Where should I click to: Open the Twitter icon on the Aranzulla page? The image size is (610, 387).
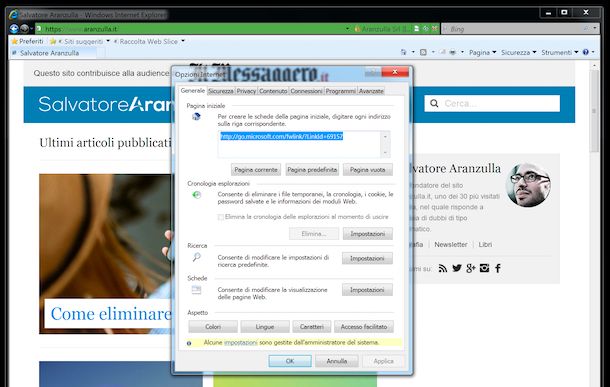coord(457,268)
